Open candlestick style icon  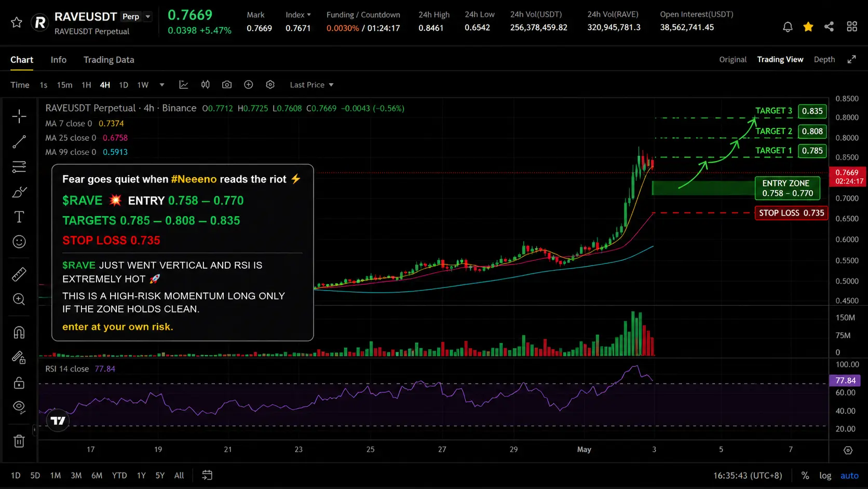click(x=206, y=85)
